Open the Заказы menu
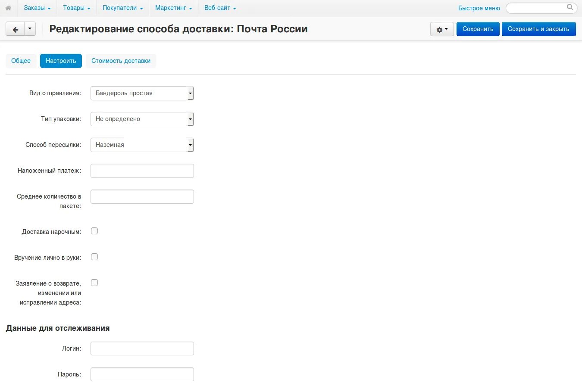 [x=37, y=8]
